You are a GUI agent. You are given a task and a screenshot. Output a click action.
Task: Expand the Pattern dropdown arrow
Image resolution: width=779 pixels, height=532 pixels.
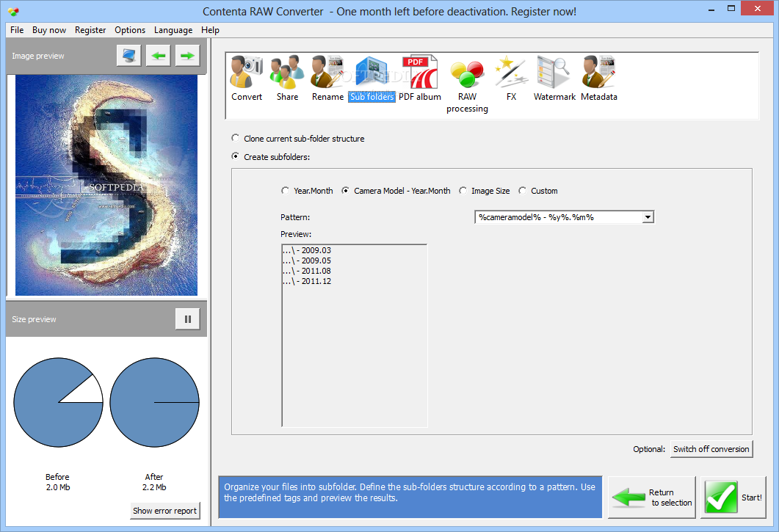(x=648, y=217)
